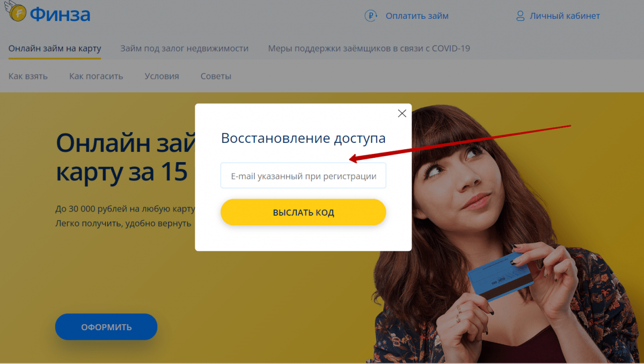Click the ruble icon beside Оплатить займ
The height and width of the screenshot is (364, 644).
pyautogui.click(x=371, y=16)
